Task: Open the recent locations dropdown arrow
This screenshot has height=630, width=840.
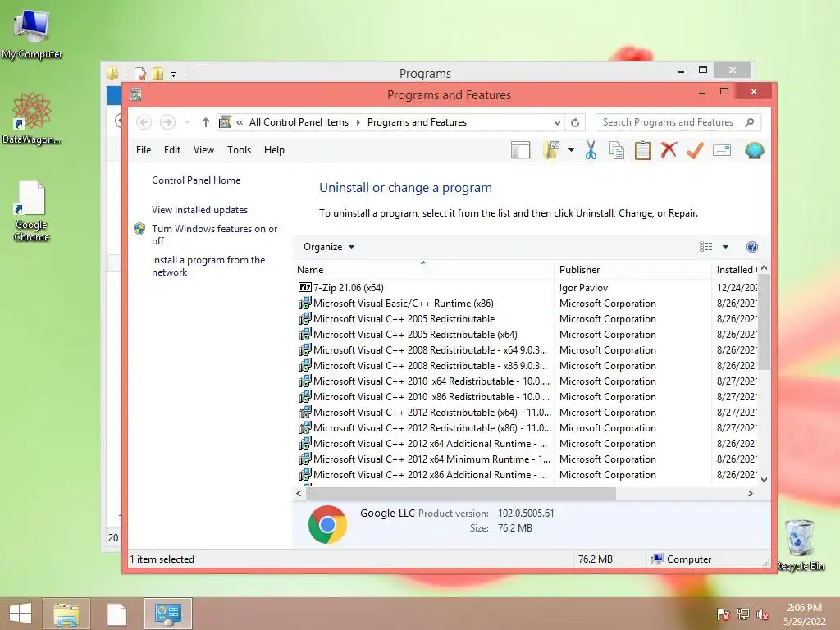Action: (187, 122)
